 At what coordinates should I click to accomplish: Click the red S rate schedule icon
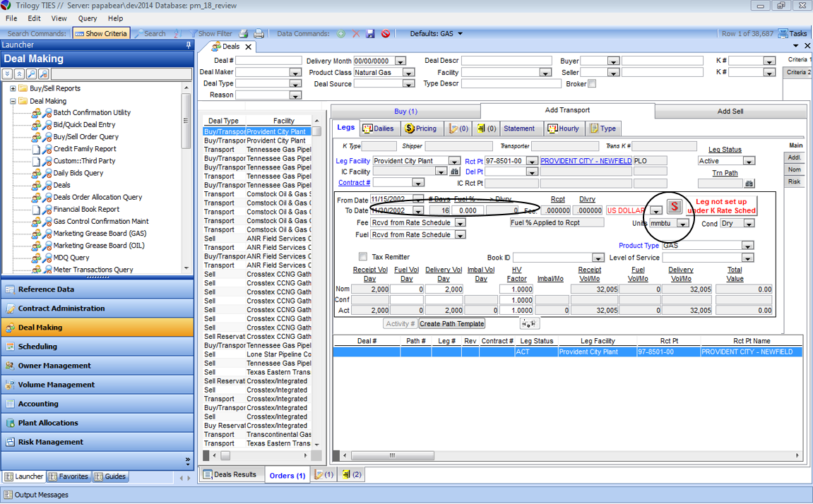coord(675,206)
